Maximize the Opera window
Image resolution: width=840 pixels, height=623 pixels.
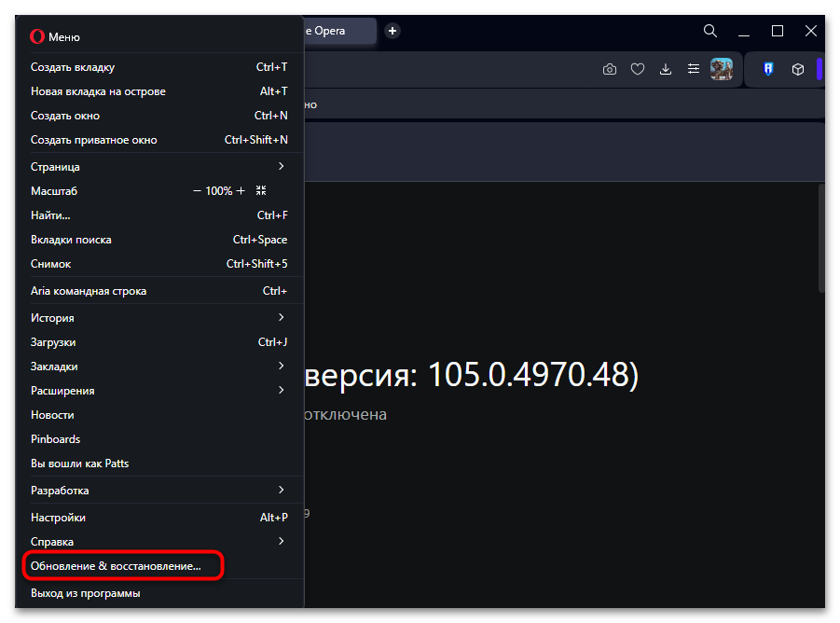778,31
